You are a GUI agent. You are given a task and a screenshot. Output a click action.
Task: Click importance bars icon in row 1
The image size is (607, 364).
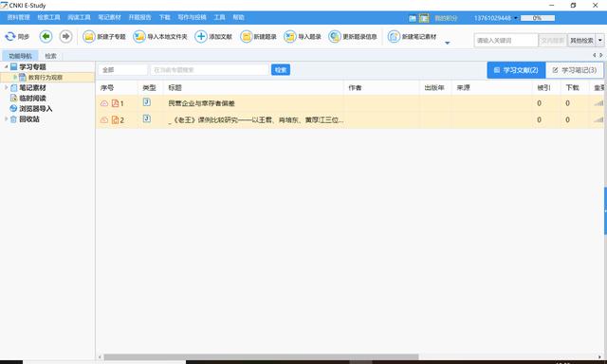tap(598, 103)
